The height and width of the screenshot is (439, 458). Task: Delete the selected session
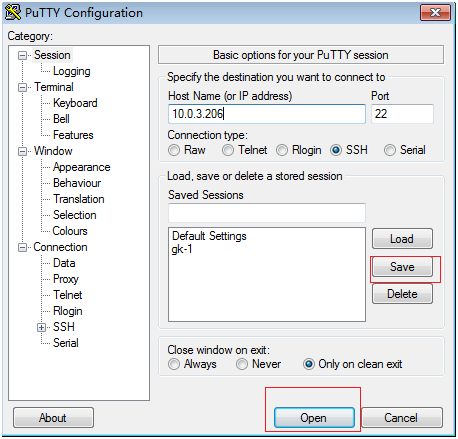402,294
